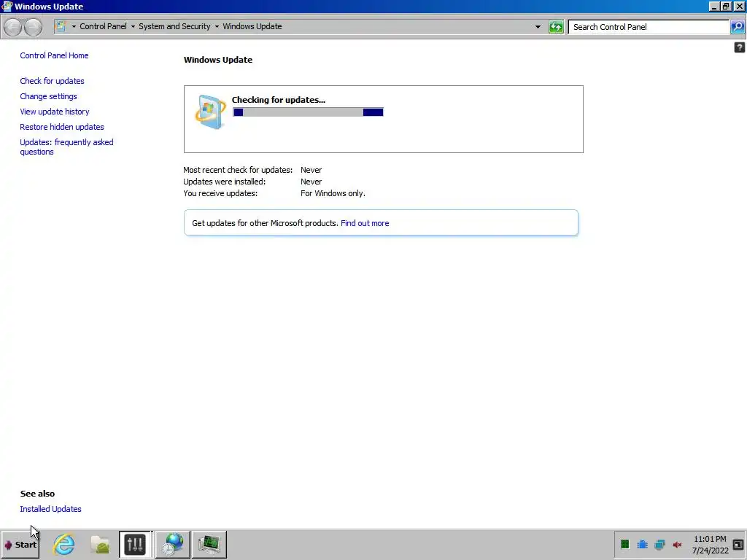Expand the arrow after System and Security
Image resolution: width=747 pixels, height=560 pixels.
coord(217,27)
